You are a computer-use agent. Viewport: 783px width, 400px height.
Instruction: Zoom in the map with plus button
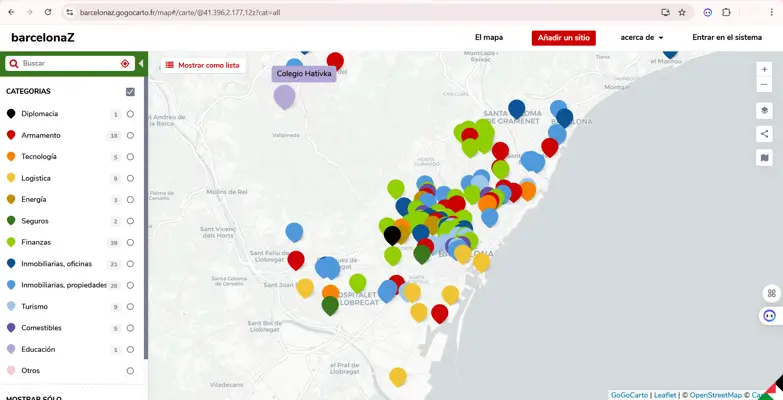tap(764, 69)
